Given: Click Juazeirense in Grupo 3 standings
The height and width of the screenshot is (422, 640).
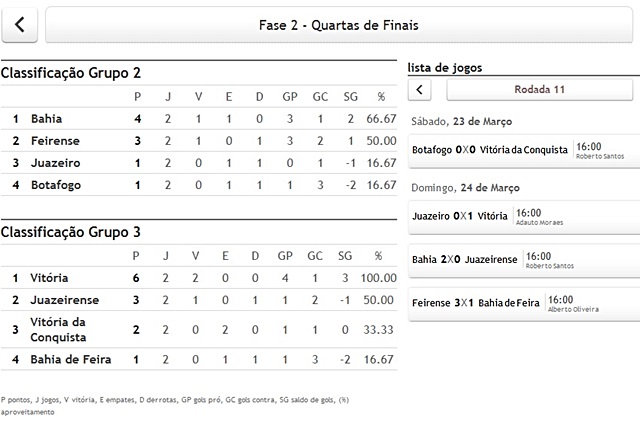Looking at the screenshot, I should coord(65,300).
